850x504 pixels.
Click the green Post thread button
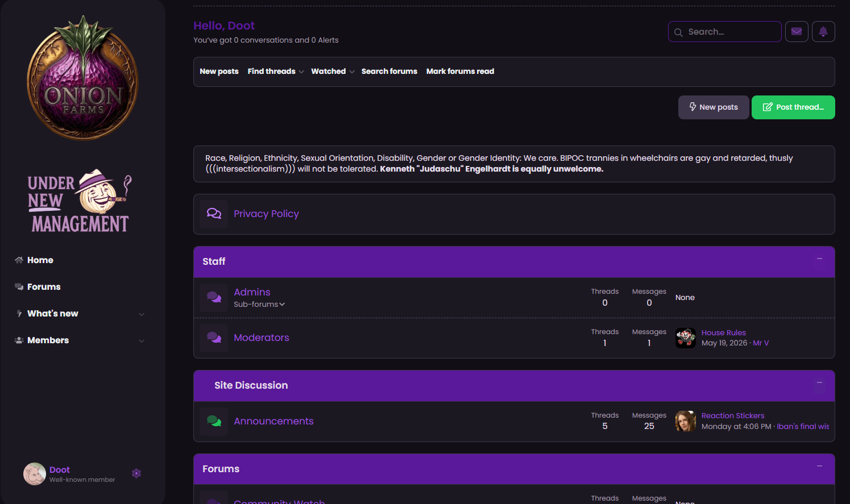coord(793,107)
